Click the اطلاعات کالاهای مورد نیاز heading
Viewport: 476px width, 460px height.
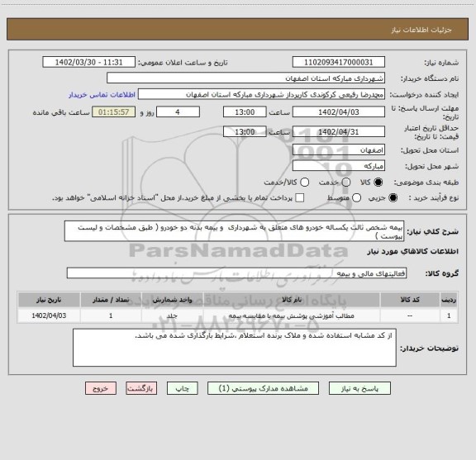point(413,251)
